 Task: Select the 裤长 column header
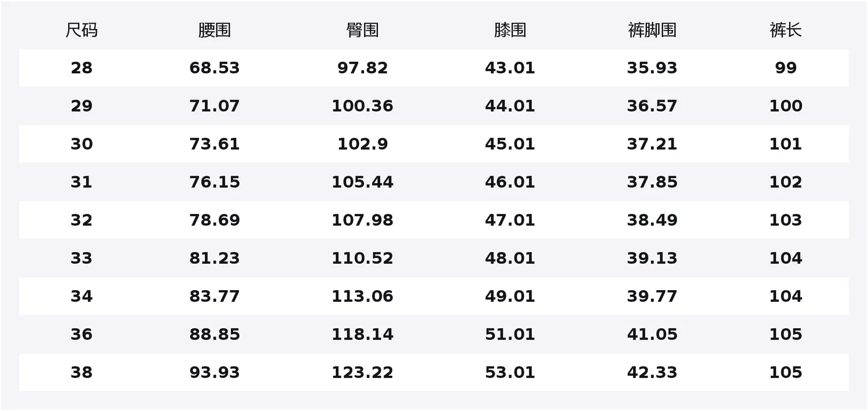785,30
